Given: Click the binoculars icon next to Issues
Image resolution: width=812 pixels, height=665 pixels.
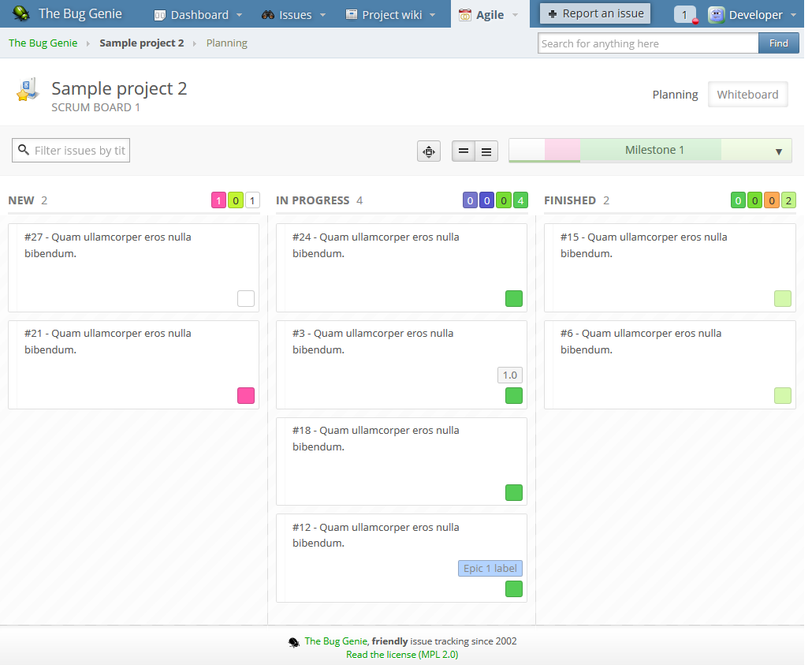Looking at the screenshot, I should pos(268,15).
